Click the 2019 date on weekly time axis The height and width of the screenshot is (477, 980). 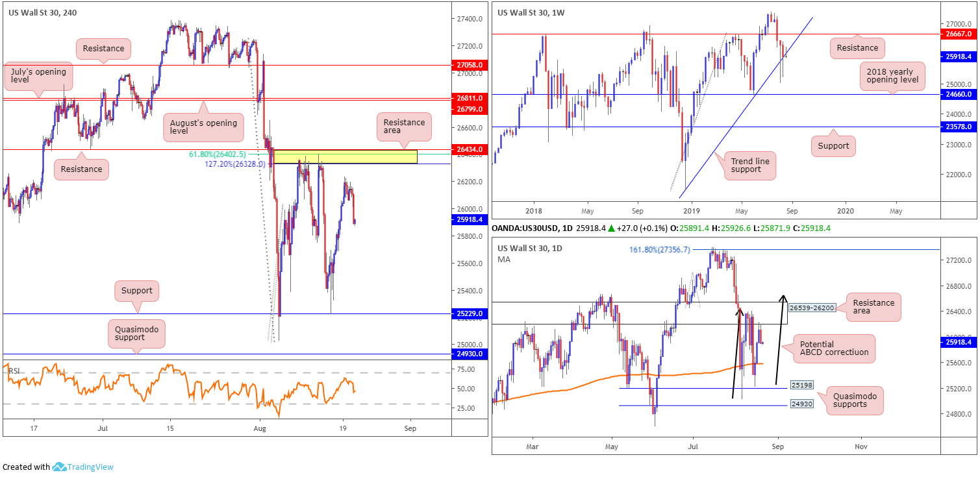[692, 211]
